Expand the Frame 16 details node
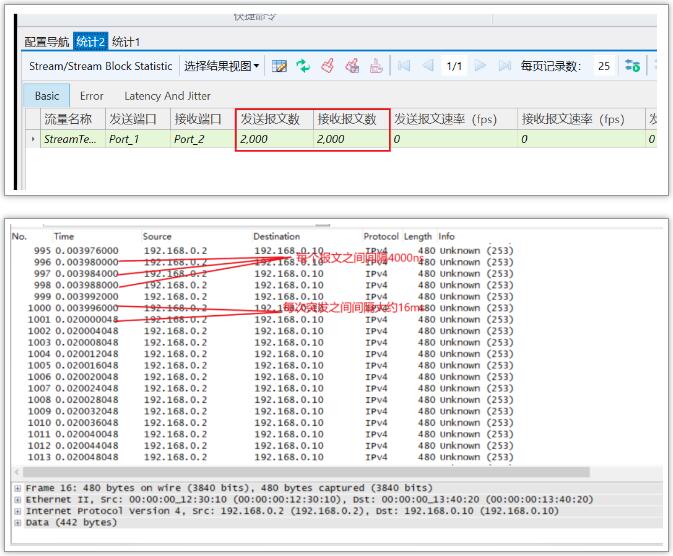 click(x=17, y=488)
